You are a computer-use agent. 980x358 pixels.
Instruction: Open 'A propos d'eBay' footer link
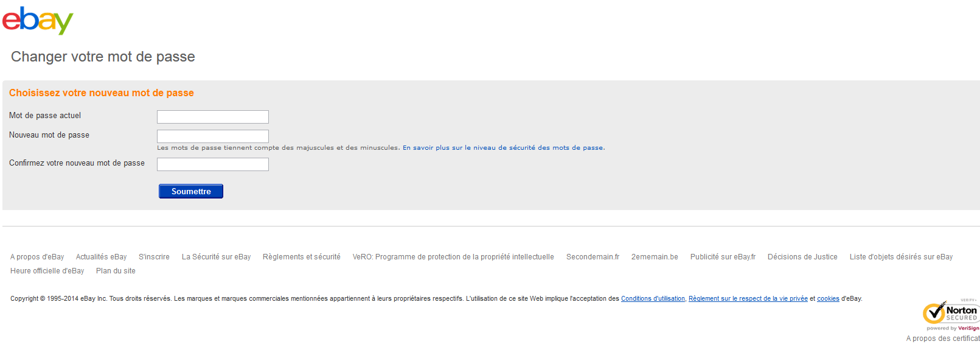point(37,257)
